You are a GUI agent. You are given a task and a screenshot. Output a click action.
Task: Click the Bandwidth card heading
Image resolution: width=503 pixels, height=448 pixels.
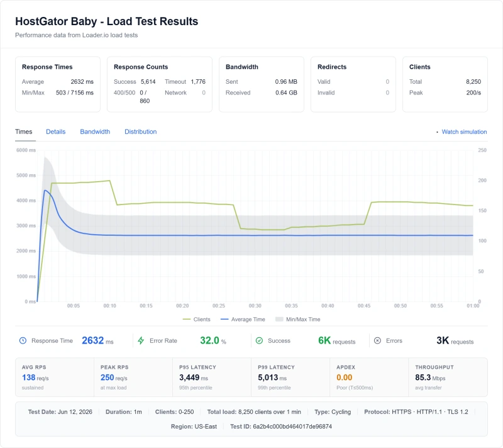coord(242,67)
